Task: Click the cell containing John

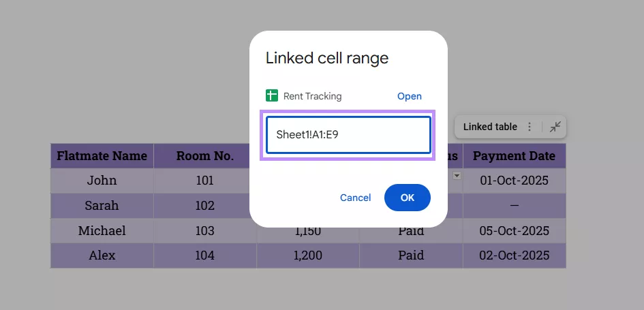Action: click(x=102, y=181)
